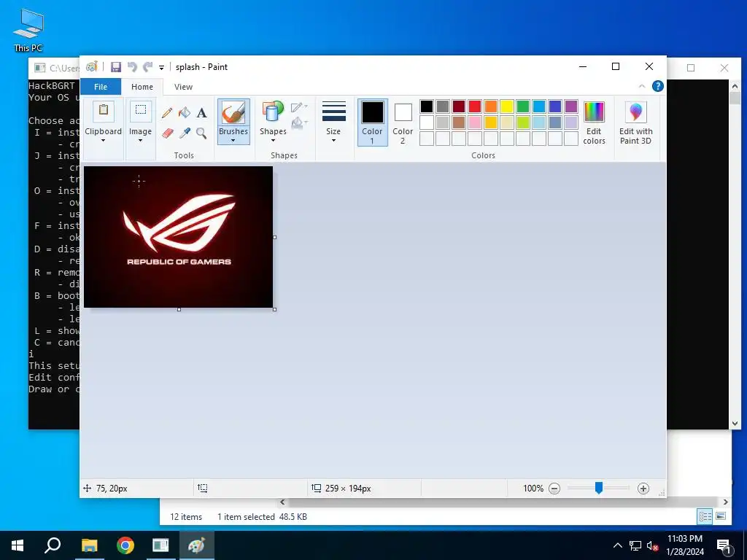
Task: Switch to details view in Explorer window
Action: pyautogui.click(x=705, y=516)
